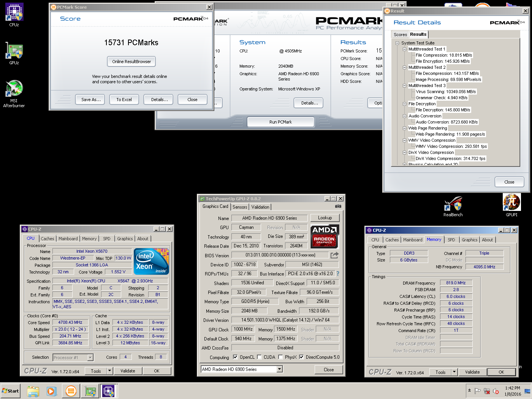Click the Action Center flag tray icon
Screen dimensions: 532x399
[478, 391]
